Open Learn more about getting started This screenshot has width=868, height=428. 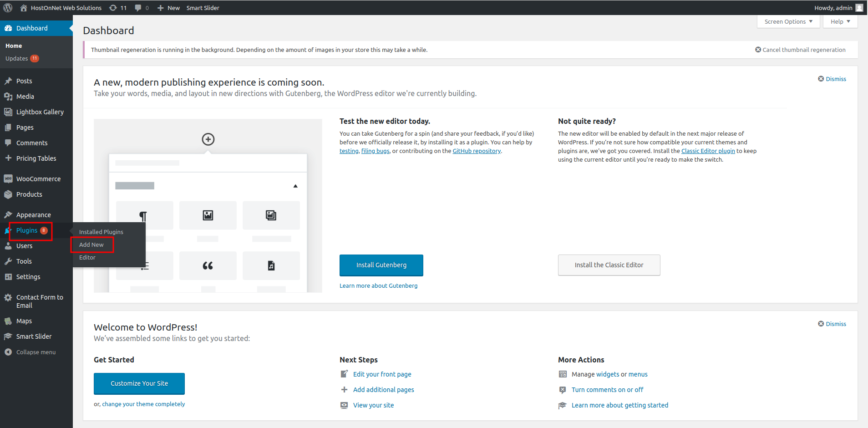[x=620, y=405]
